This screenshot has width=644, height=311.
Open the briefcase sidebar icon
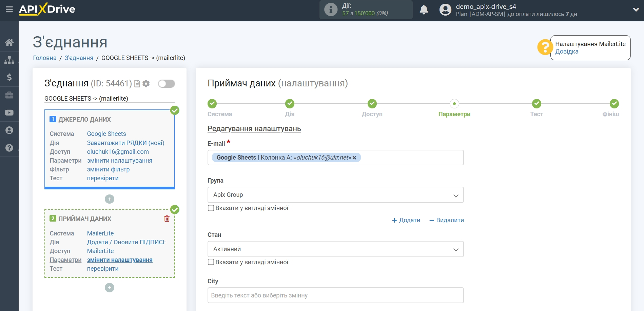[9, 95]
